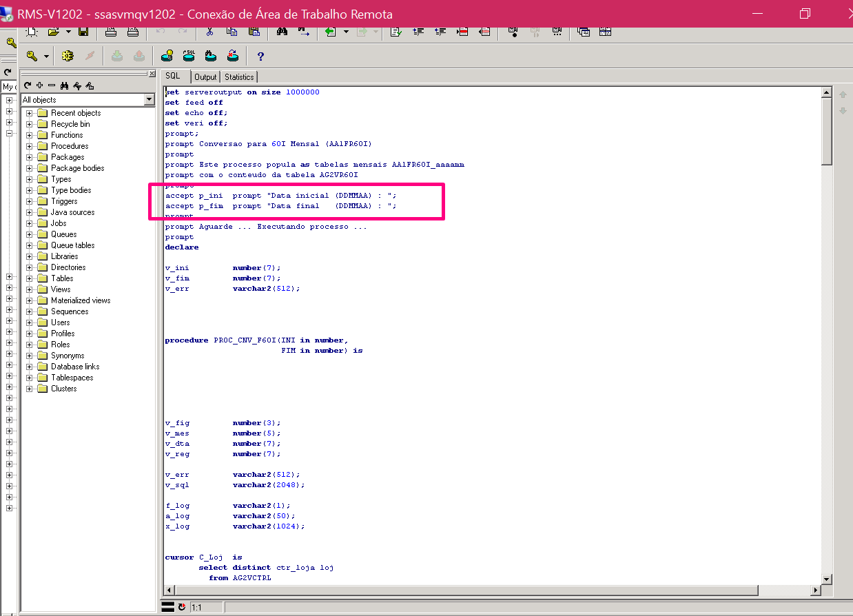Select Materialized views tree item
The height and width of the screenshot is (616, 853).
coord(81,300)
